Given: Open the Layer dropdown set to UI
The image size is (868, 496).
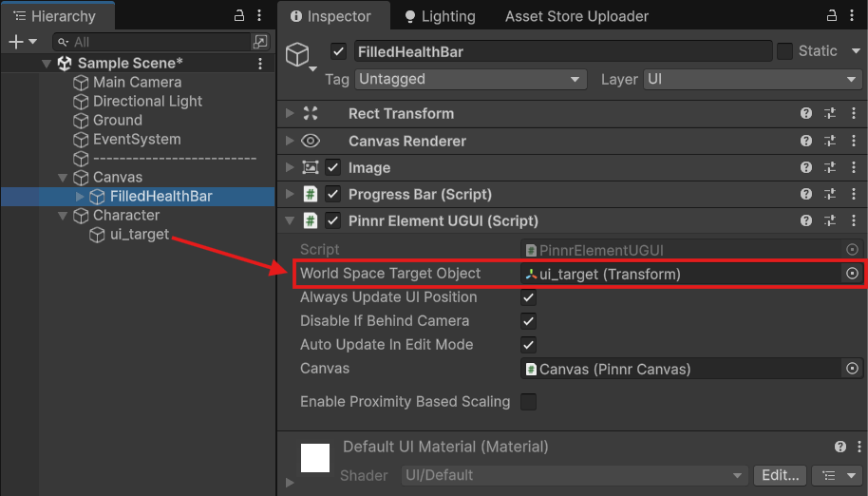Looking at the screenshot, I should (x=752, y=80).
